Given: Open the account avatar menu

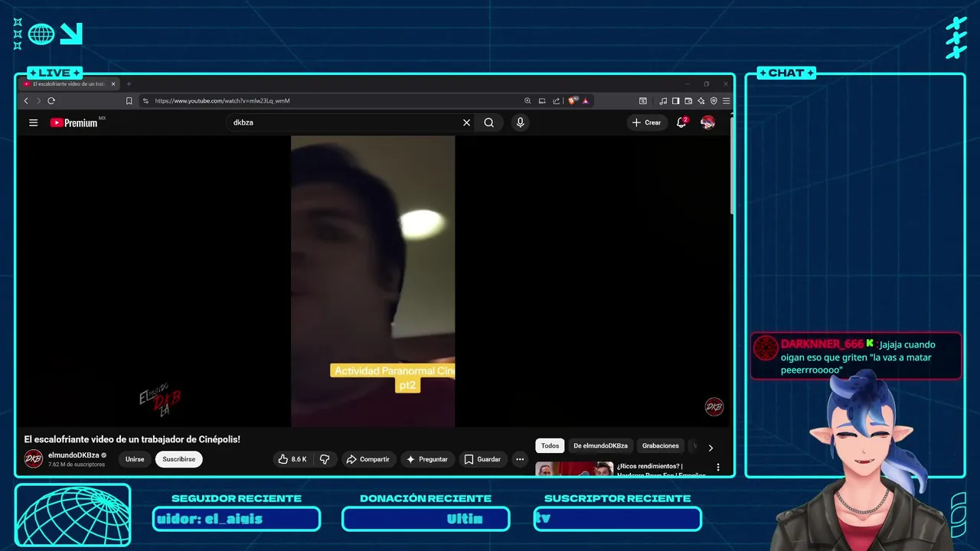Looking at the screenshot, I should click(708, 122).
